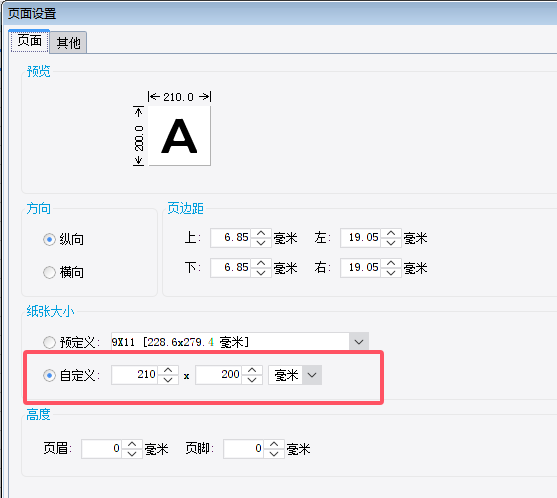Decrease right margin with down arrow
557x498 pixels.
coord(391,272)
